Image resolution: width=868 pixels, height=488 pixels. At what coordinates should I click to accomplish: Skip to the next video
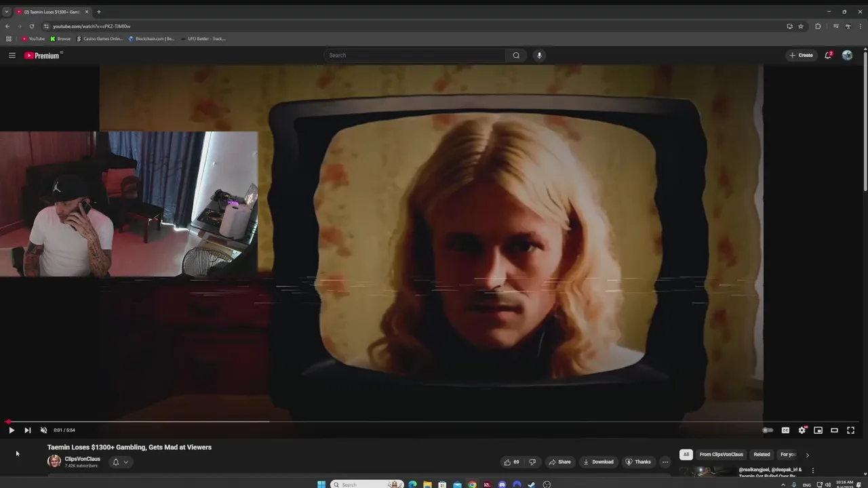click(x=27, y=430)
